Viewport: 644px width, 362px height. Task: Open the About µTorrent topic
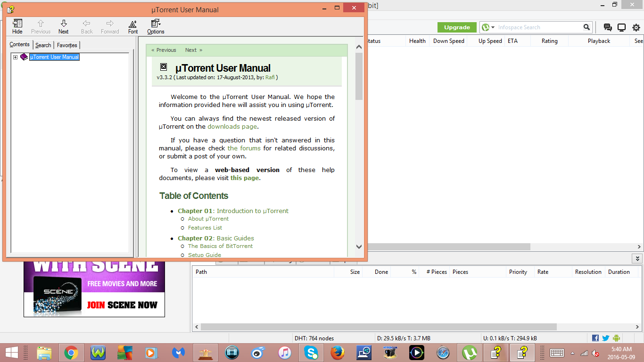[x=208, y=219]
